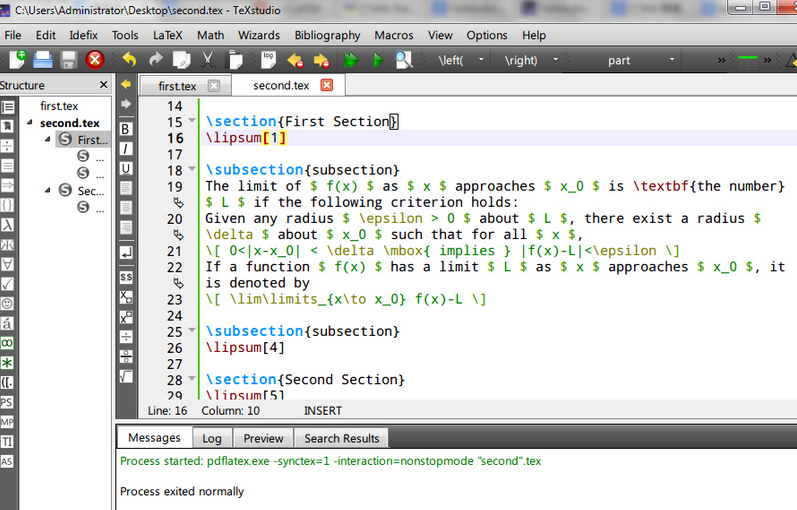Fold code at line 15 marker

point(192,121)
